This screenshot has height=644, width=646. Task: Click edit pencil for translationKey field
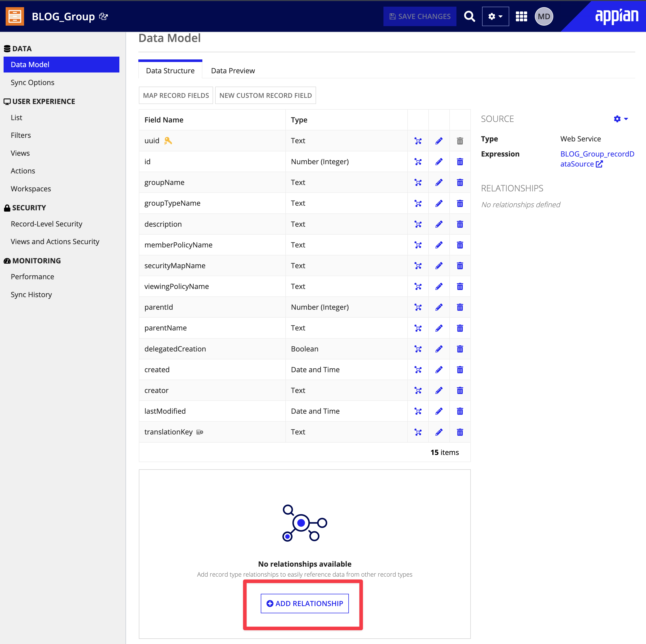tap(439, 432)
